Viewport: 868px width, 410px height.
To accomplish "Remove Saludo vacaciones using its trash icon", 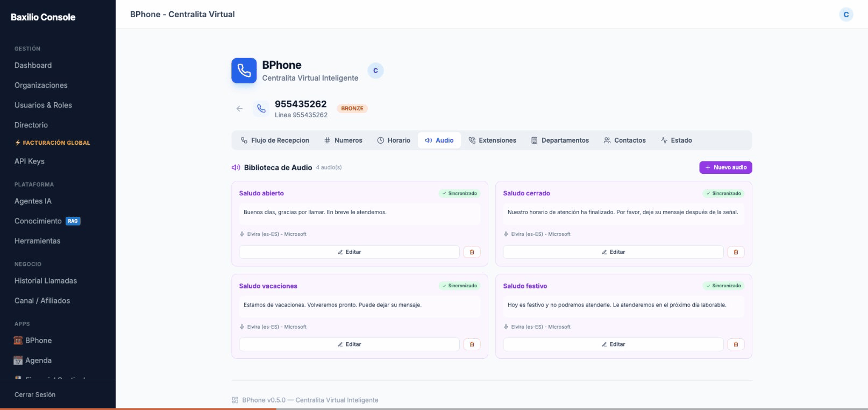I will [472, 344].
